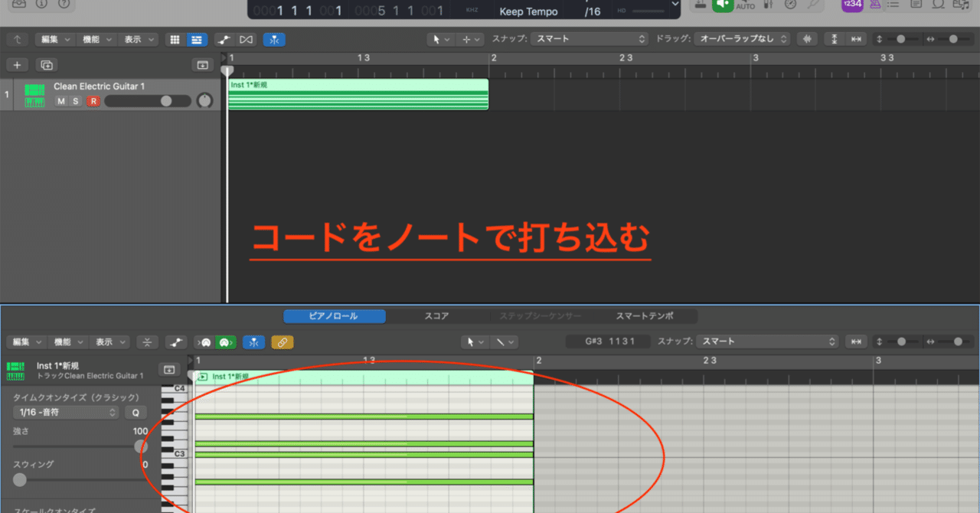Click volume slider on Clean Electric Guitar 1
Image resolution: width=980 pixels, height=513 pixels.
(x=148, y=101)
